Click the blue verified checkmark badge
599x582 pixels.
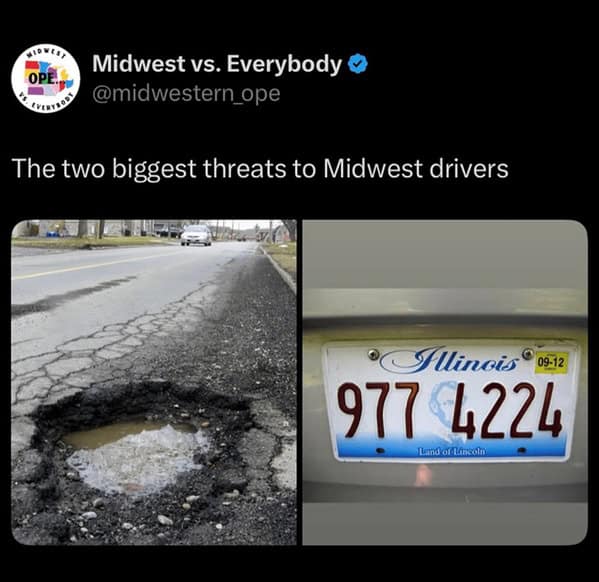point(358,64)
